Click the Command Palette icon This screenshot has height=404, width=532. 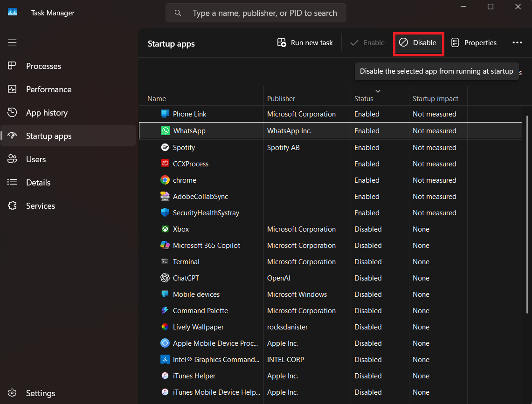[165, 310]
